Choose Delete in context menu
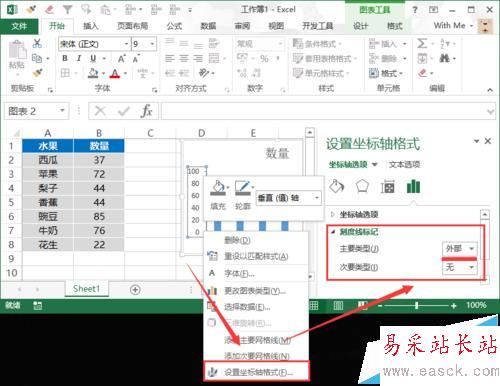This screenshot has height=386, width=500. tap(237, 240)
